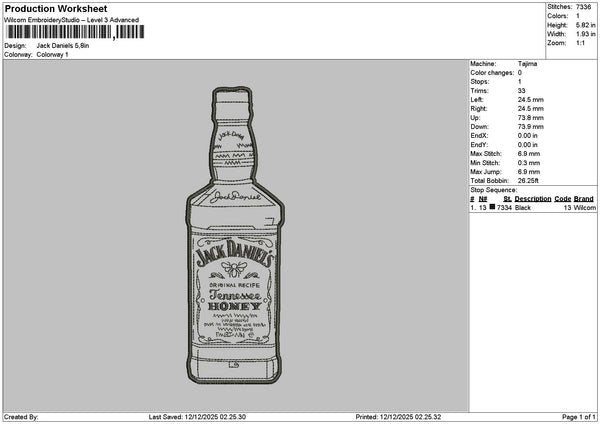
Task: Click the barcode under the header
Action: pos(75,32)
